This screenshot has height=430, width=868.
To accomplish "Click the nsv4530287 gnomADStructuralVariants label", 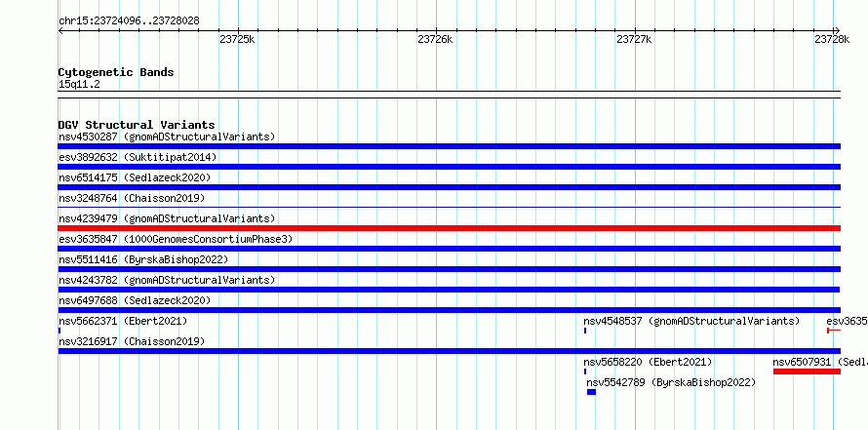I will coord(167,137).
